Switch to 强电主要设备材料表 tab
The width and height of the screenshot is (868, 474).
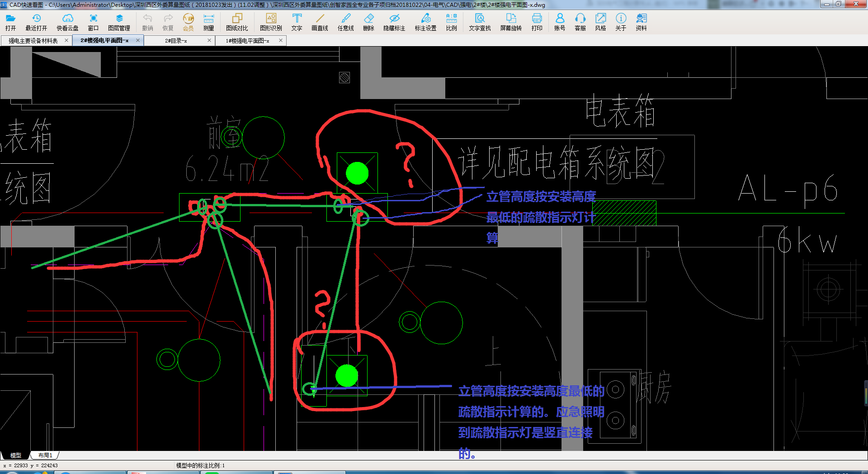pos(33,41)
